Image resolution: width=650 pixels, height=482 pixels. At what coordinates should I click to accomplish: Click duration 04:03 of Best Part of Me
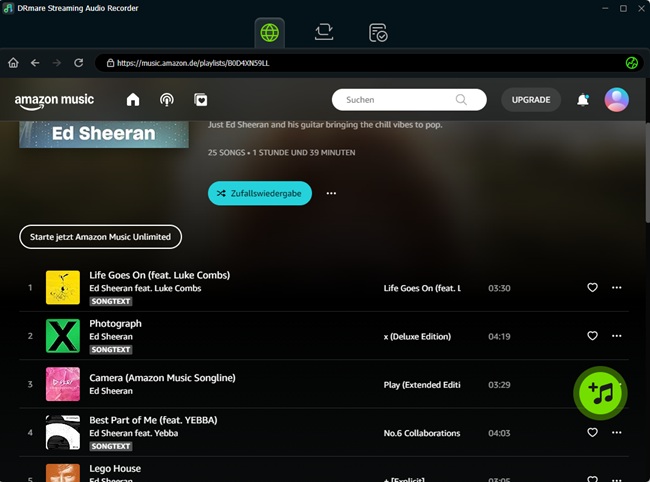click(x=499, y=433)
